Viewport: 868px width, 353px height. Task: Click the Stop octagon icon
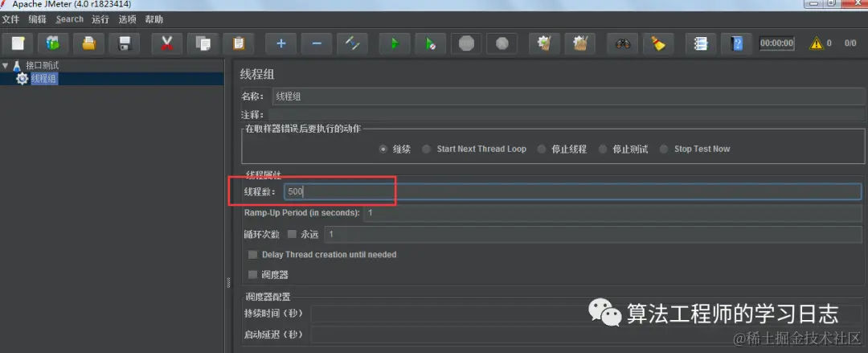click(466, 43)
